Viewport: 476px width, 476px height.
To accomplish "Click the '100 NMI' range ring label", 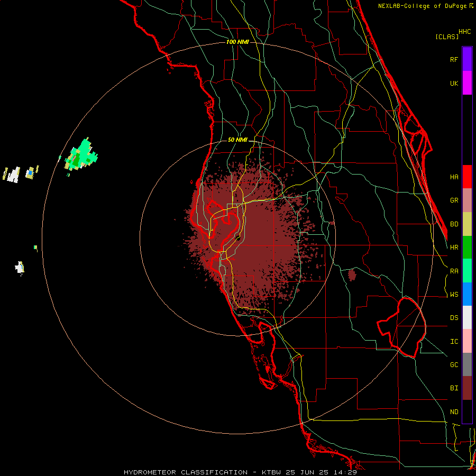I will (237, 42).
